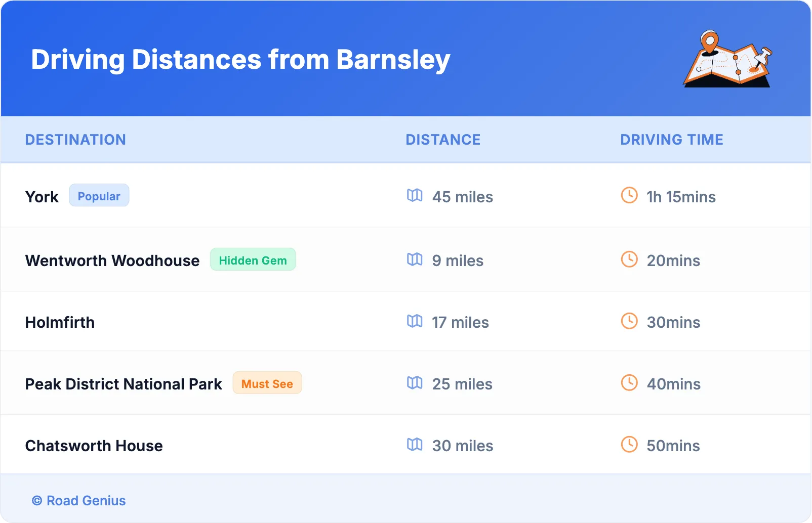Image resolution: width=812 pixels, height=523 pixels.
Task: Click the map icon beside 17 miles
Action: (415, 321)
